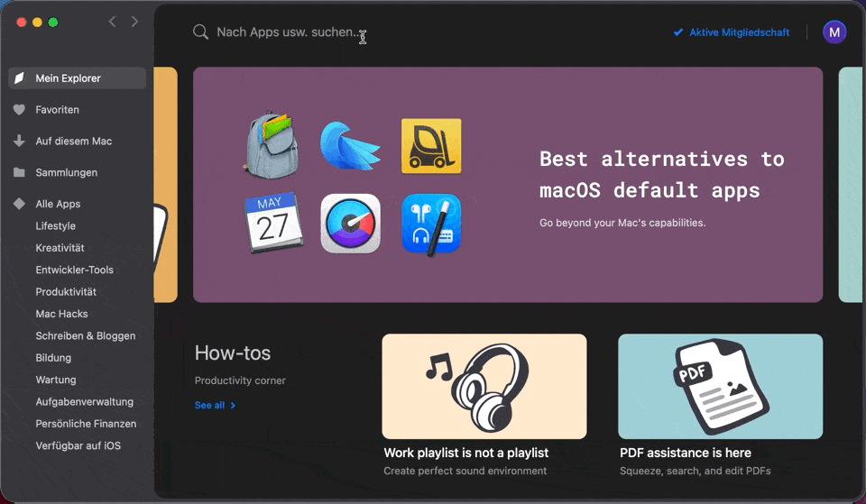Select Lifestyle category

click(56, 225)
